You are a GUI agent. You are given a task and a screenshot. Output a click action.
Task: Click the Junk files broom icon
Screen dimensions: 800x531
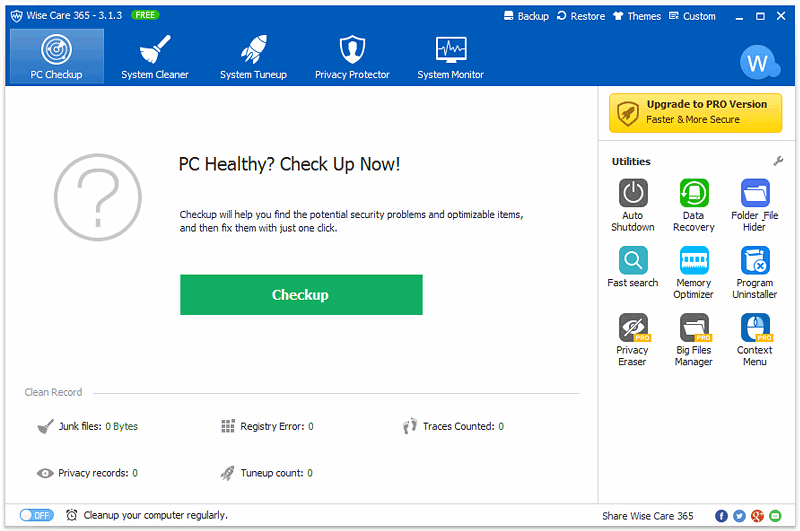point(46,426)
